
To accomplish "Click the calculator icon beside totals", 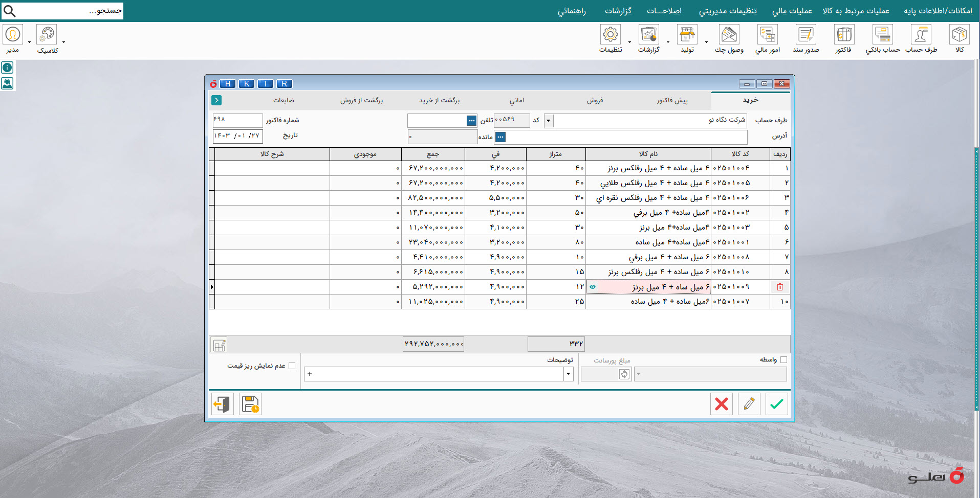I will (219, 345).
